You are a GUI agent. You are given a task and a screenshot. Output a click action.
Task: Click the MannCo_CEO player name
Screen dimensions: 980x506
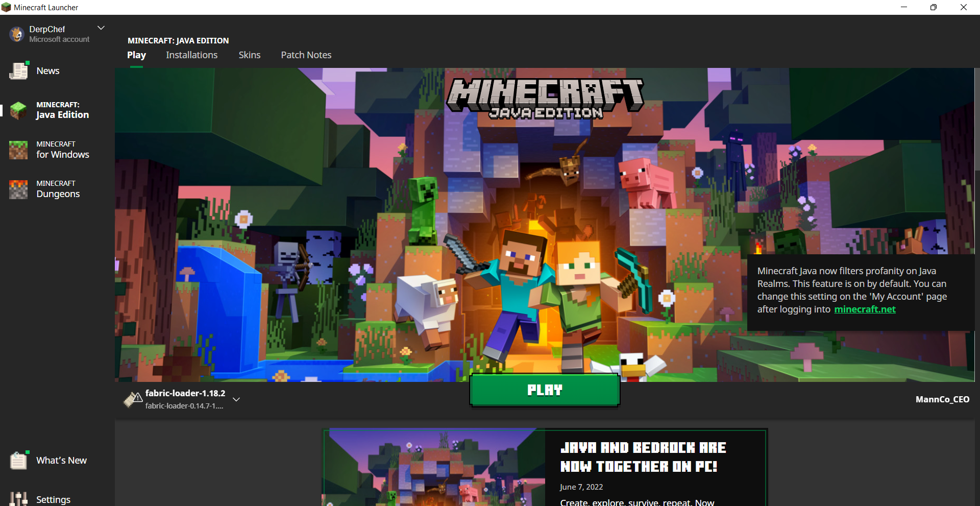pyautogui.click(x=942, y=399)
